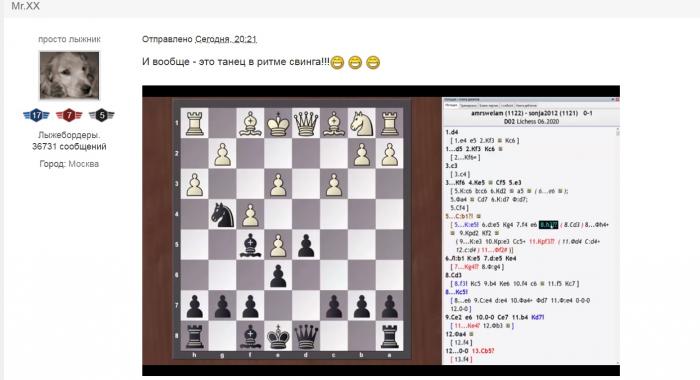Select the white queen on d1
Screen dimensions: 700x380
tap(306, 123)
